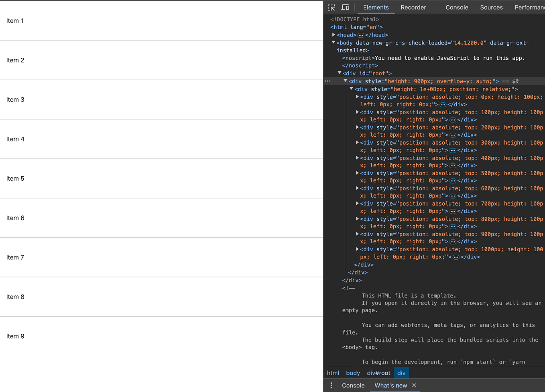Screen dimensions: 545x392
Task: Open the drawer's three-dot options menu
Action: pyautogui.click(x=331, y=385)
